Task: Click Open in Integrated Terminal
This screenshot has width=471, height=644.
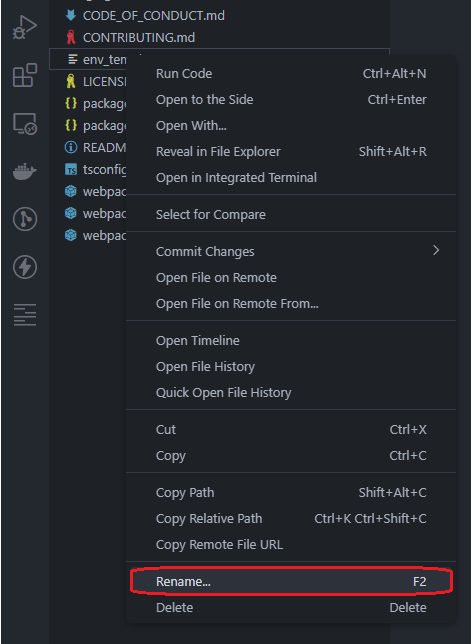Action: (x=291, y=177)
